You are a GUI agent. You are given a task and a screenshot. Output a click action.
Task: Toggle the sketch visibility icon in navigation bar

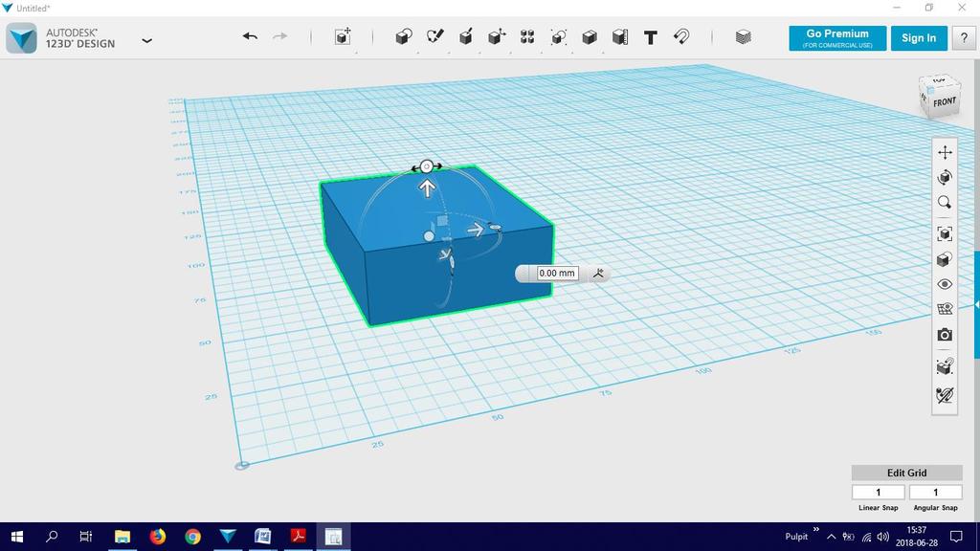click(945, 395)
